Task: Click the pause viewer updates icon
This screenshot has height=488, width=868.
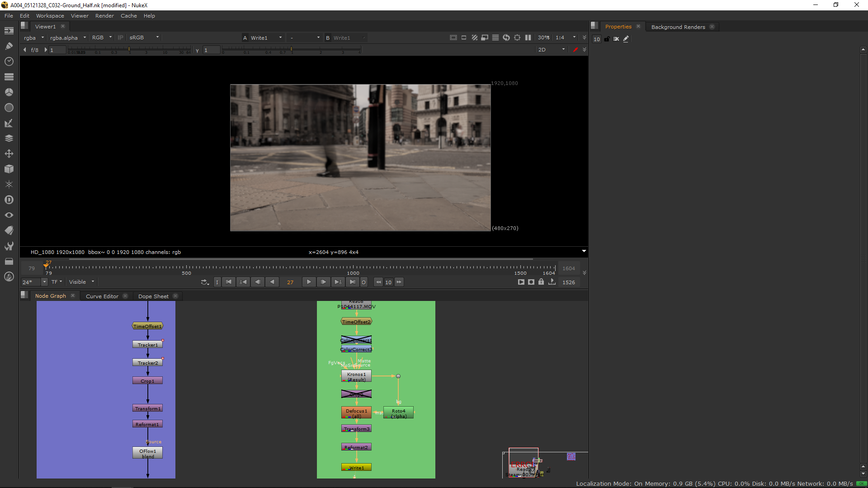Action: click(x=528, y=38)
